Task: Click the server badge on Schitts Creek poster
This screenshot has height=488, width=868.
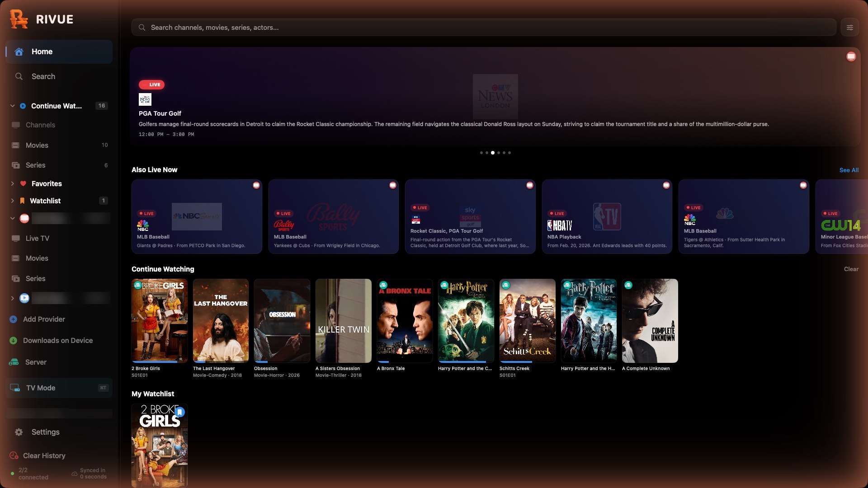Action: click(x=506, y=285)
